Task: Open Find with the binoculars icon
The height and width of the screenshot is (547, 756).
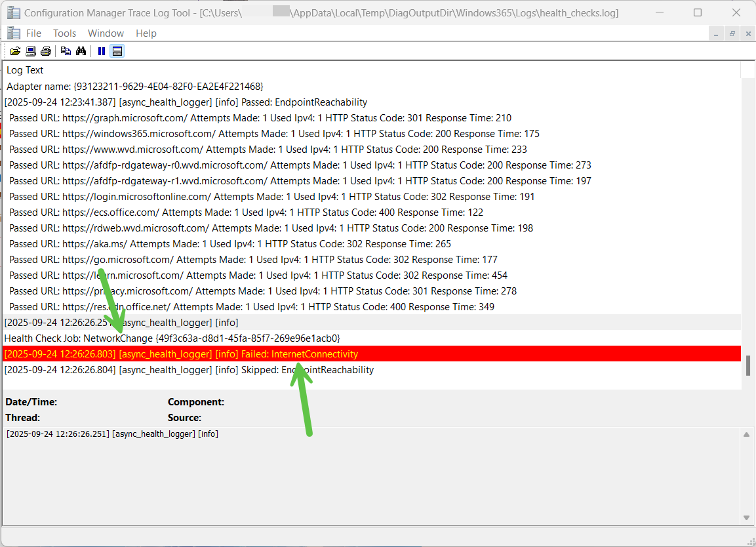Action: pos(81,51)
